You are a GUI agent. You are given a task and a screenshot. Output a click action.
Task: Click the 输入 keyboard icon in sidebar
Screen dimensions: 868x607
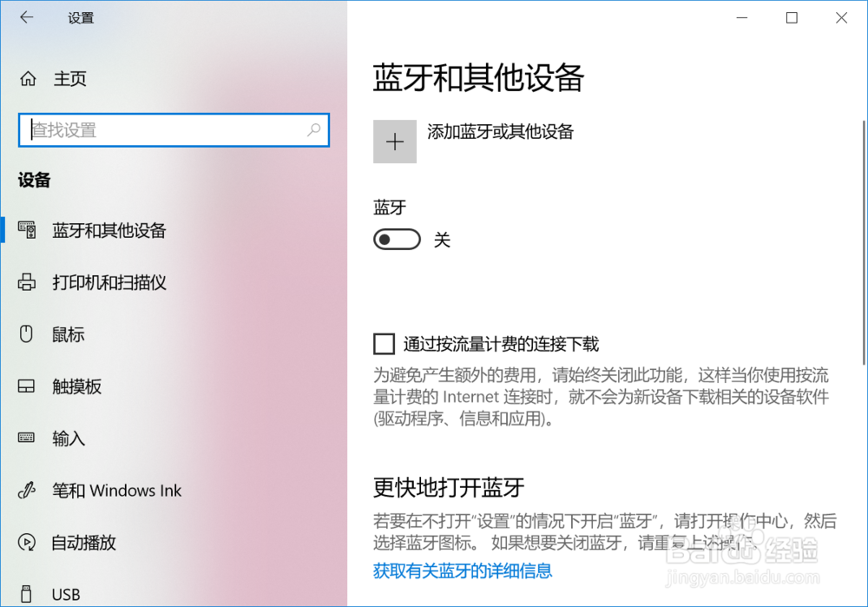[x=29, y=439]
